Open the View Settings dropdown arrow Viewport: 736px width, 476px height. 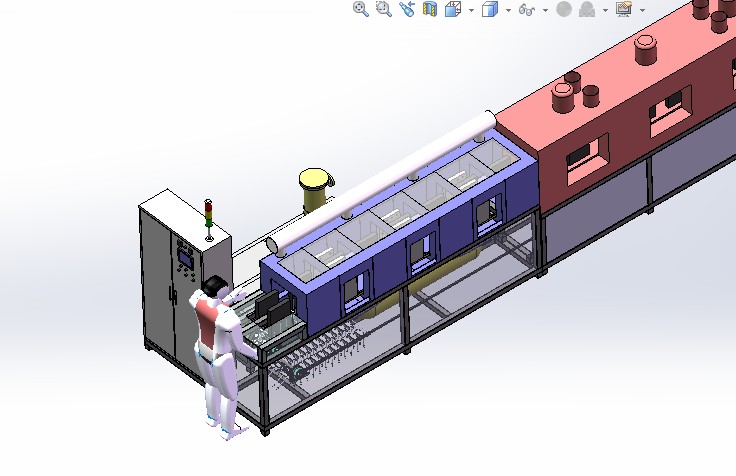[x=643, y=10]
